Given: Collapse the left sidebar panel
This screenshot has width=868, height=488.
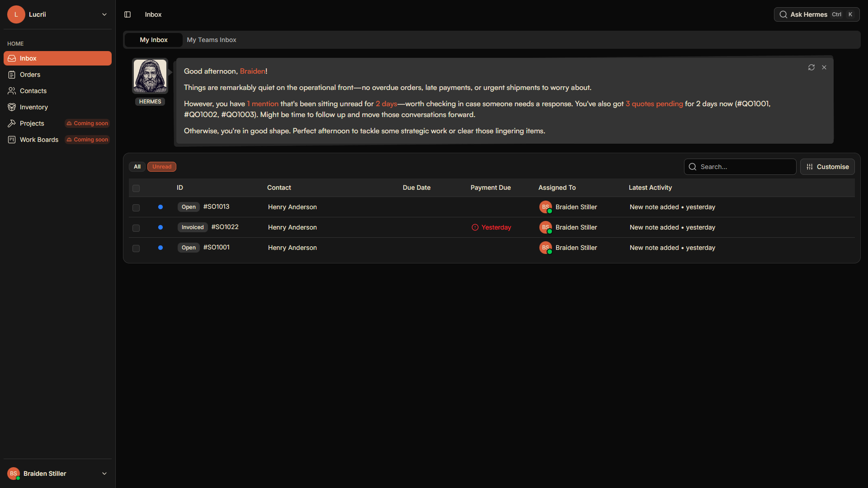Looking at the screenshot, I should [x=127, y=14].
